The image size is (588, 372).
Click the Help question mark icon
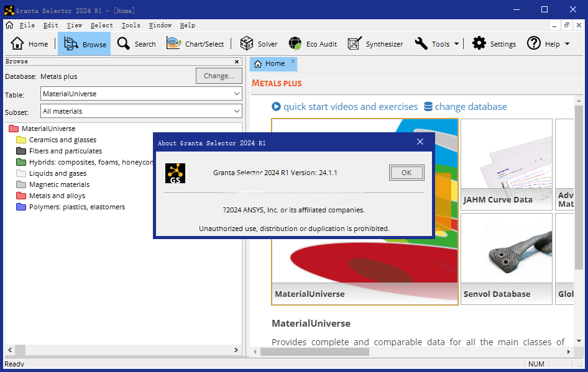tap(534, 43)
